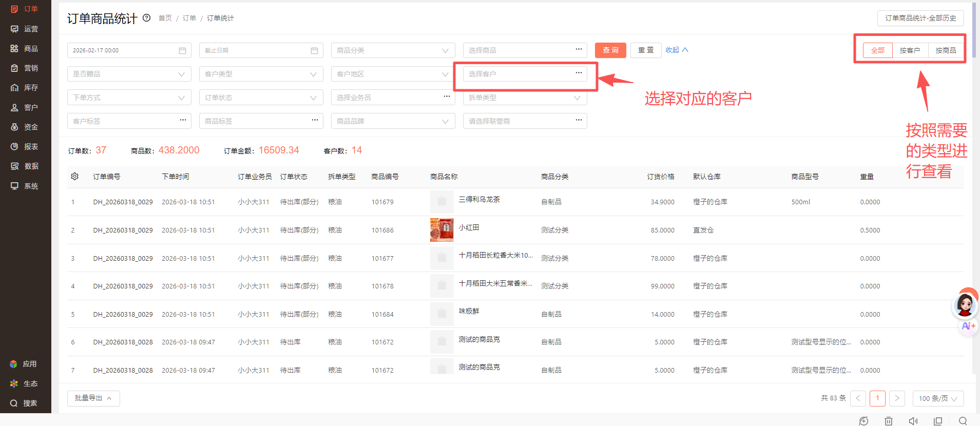Click the 小红田 product thumbnail
Image resolution: width=980 pixels, height=426 pixels.
(x=442, y=230)
